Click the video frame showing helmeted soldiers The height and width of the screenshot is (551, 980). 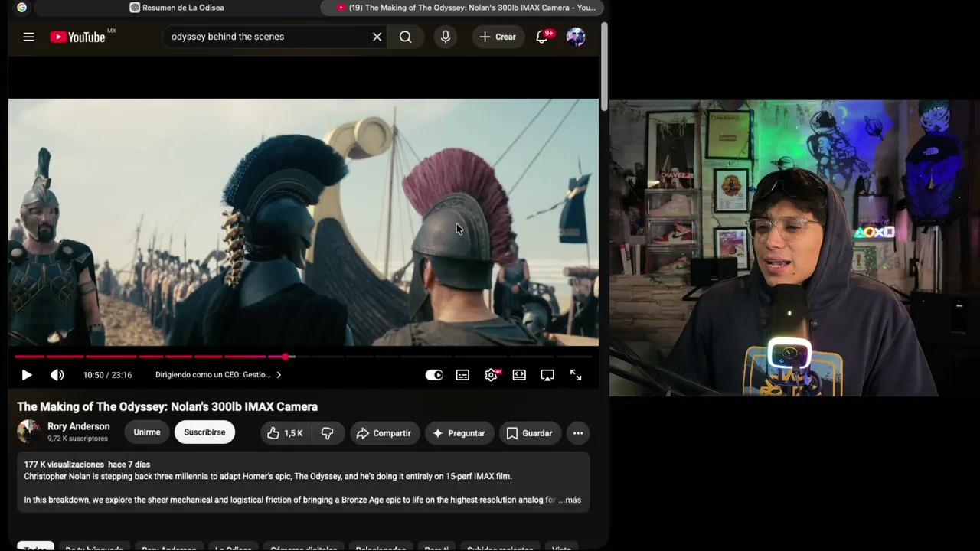[x=303, y=222]
